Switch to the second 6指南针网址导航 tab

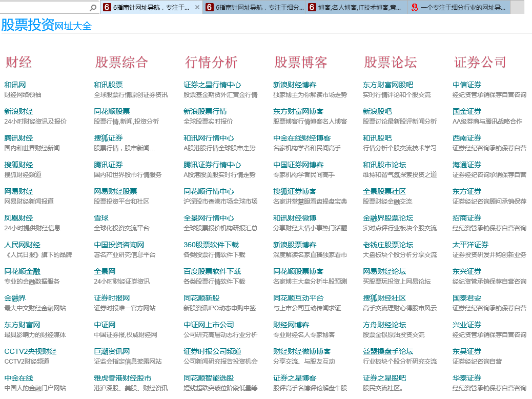[x=254, y=7]
